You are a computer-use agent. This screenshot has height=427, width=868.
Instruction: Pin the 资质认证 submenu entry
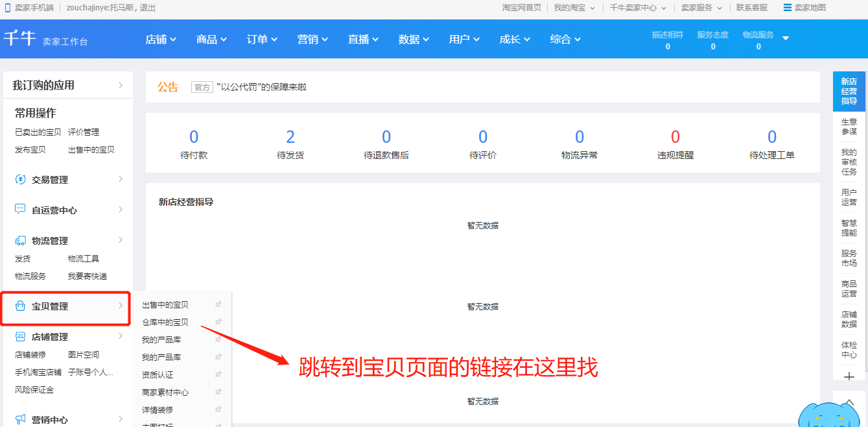coord(218,374)
